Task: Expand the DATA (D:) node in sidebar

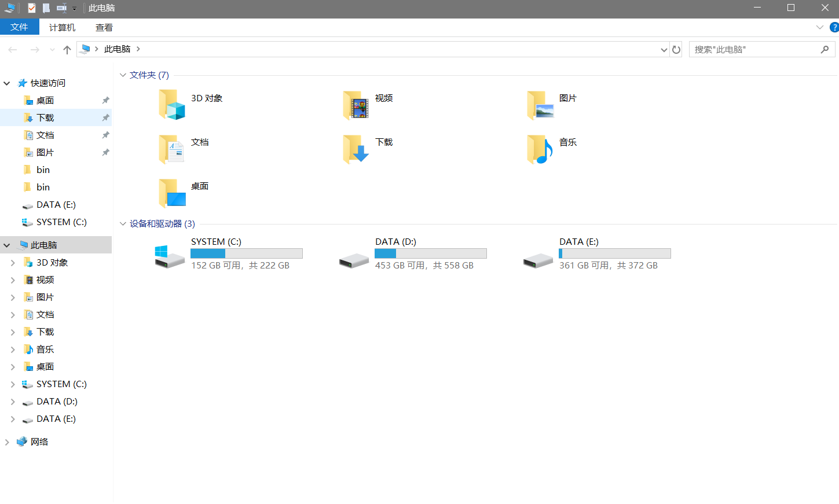Action: (13, 402)
